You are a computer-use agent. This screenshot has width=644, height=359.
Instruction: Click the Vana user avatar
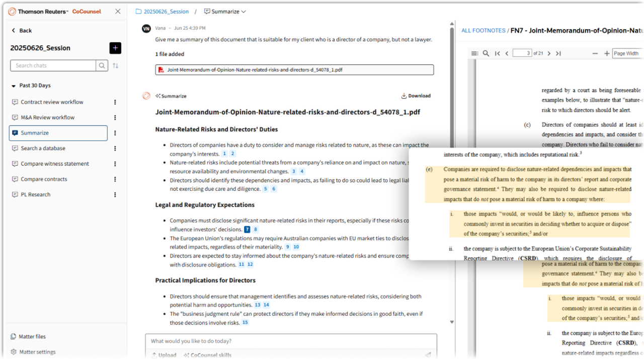(146, 29)
